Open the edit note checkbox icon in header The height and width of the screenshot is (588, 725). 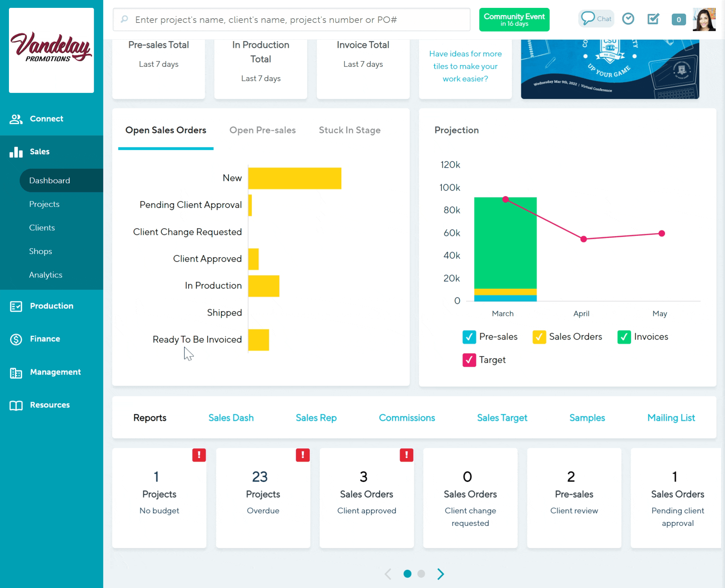point(654,19)
